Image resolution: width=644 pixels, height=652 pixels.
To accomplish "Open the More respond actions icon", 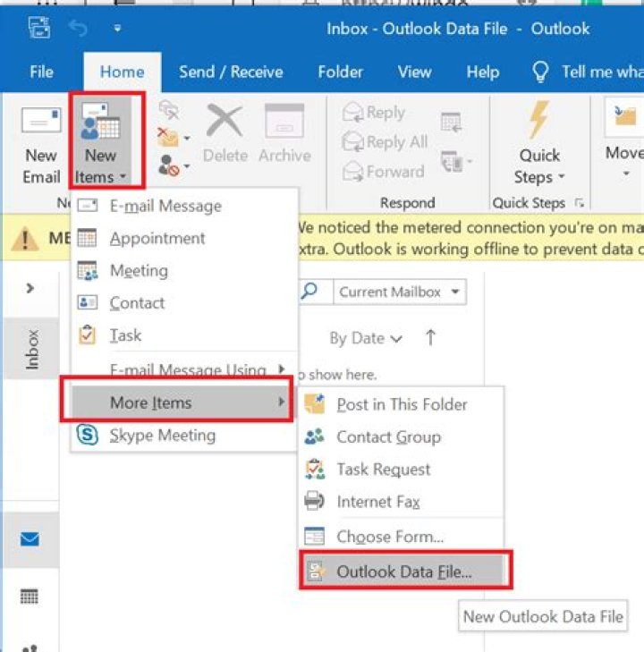I will 456,162.
